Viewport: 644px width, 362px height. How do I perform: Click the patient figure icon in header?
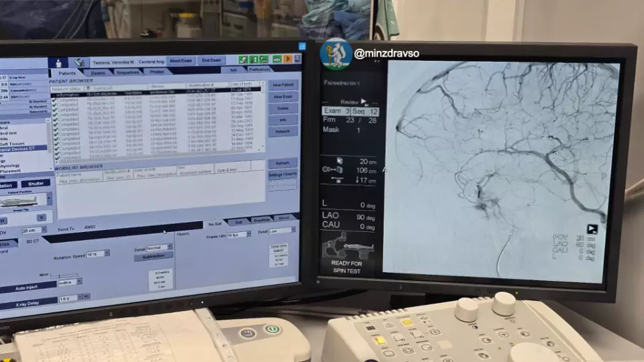point(58,63)
